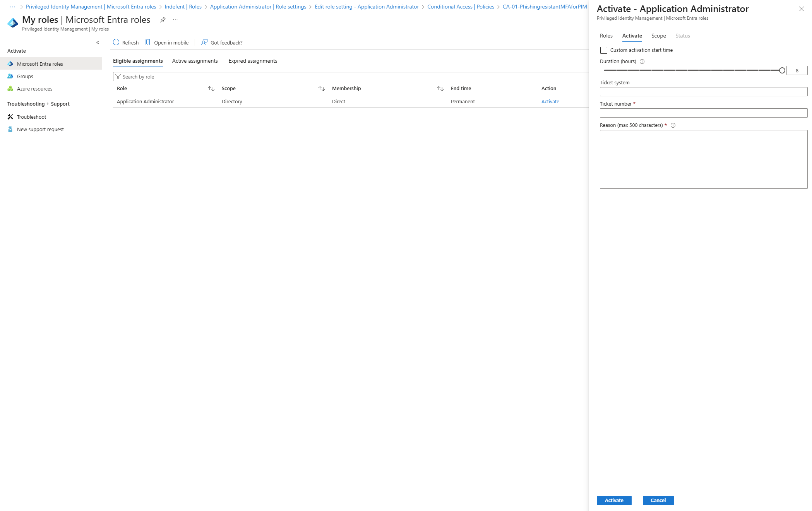The width and height of the screenshot is (812, 511).
Task: Open Azure resources from sidebar
Action: pos(34,89)
